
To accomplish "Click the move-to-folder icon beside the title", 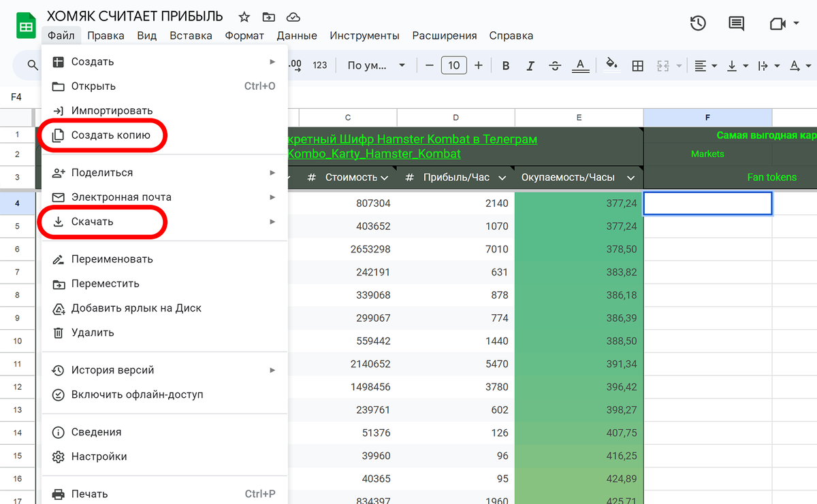I will click(269, 16).
